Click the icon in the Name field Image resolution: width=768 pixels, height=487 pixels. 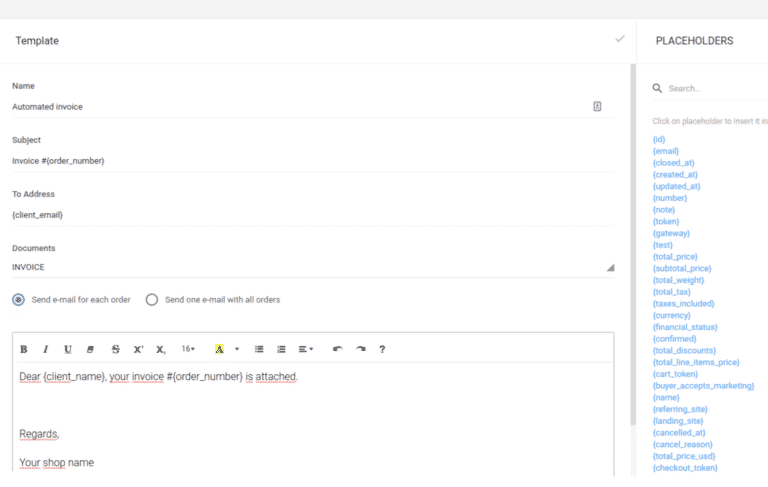coord(597,106)
